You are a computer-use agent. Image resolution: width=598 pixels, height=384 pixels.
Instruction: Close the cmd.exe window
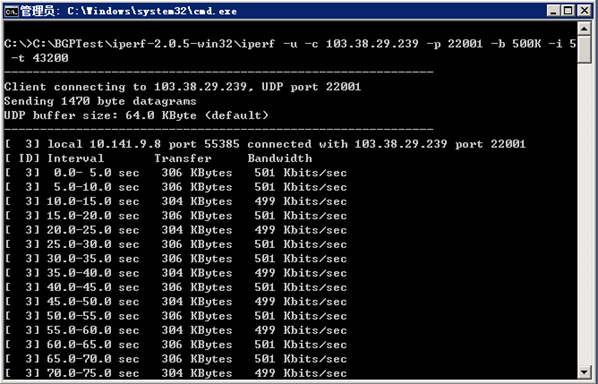(x=584, y=11)
